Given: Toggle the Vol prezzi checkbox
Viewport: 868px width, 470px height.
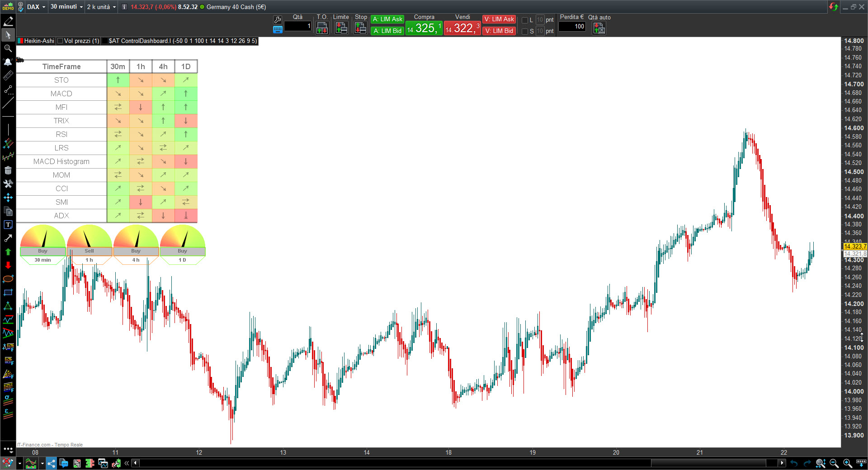Looking at the screenshot, I should pyautogui.click(x=60, y=41).
